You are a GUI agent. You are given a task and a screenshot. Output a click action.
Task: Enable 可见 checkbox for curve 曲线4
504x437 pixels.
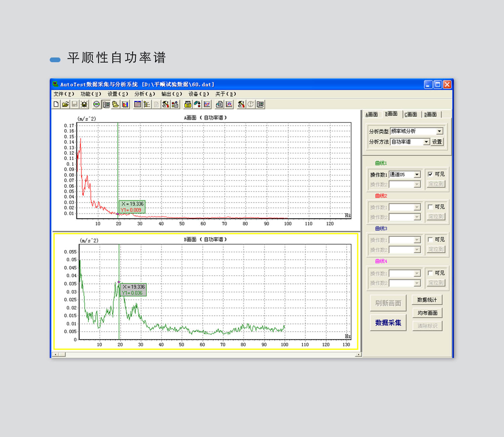[430, 273]
